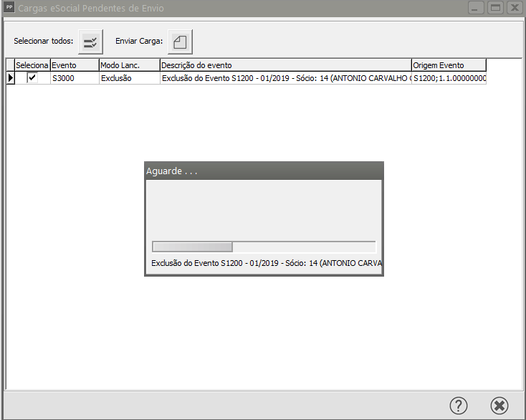Screen dimensions: 526x420
Task: Select the Modo Lanc. column header
Action: coord(129,65)
